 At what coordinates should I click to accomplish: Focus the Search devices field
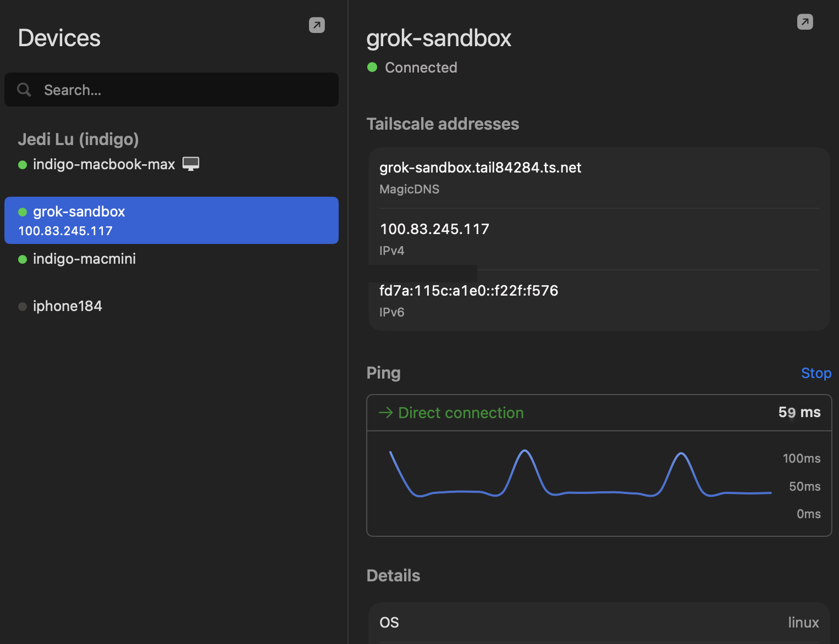tap(172, 90)
